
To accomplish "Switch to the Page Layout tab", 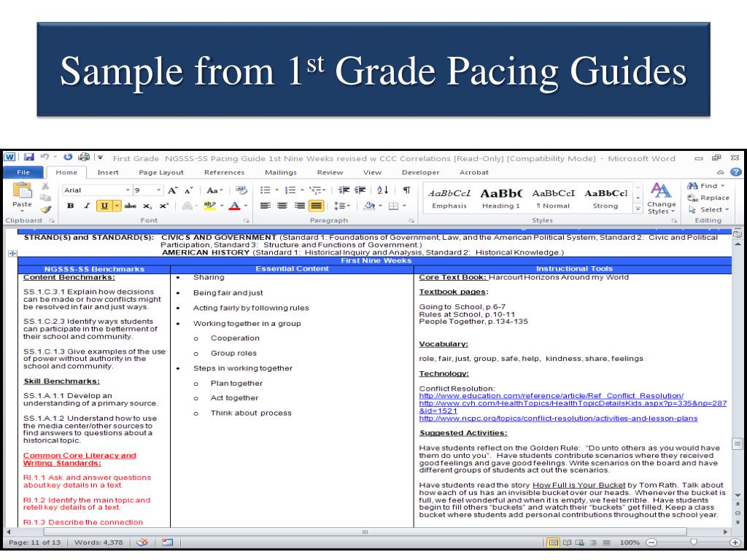I will coord(161,172).
